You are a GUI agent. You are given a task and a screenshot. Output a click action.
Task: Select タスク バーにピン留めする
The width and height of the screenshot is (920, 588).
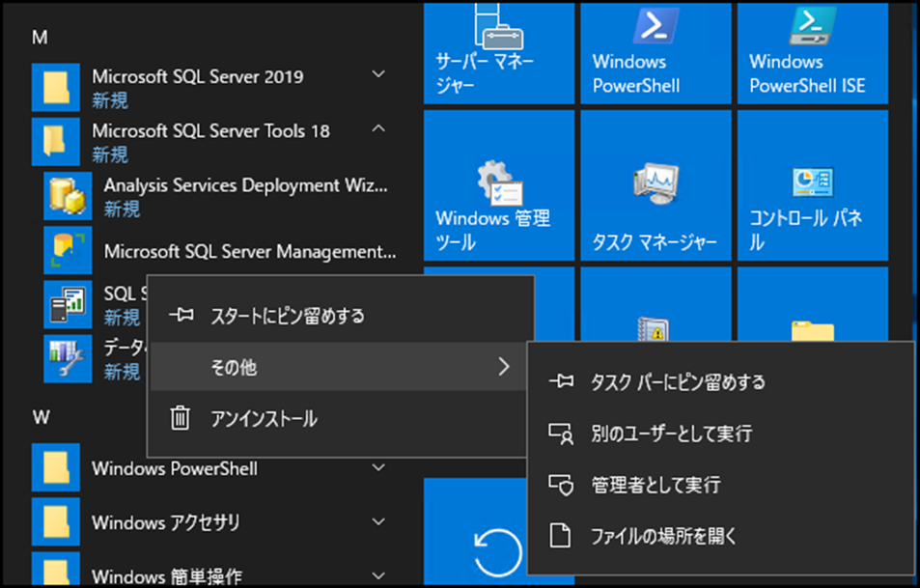(721, 382)
